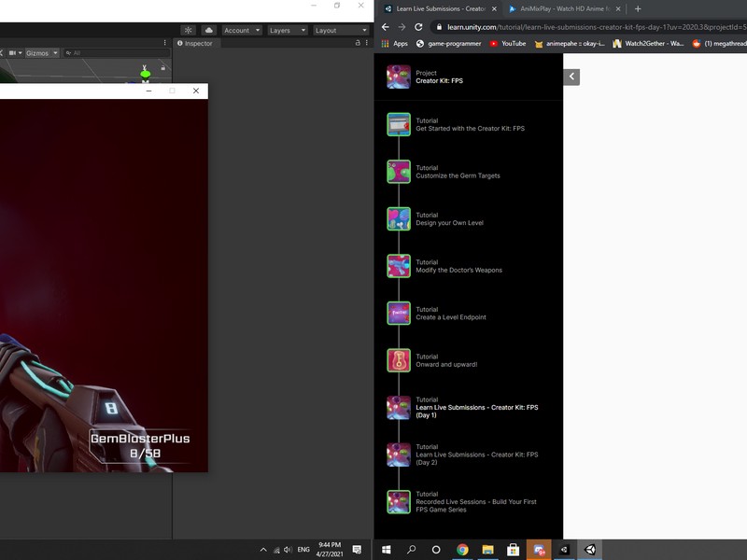Open Create a Level Endpoint tutorial

click(x=451, y=316)
